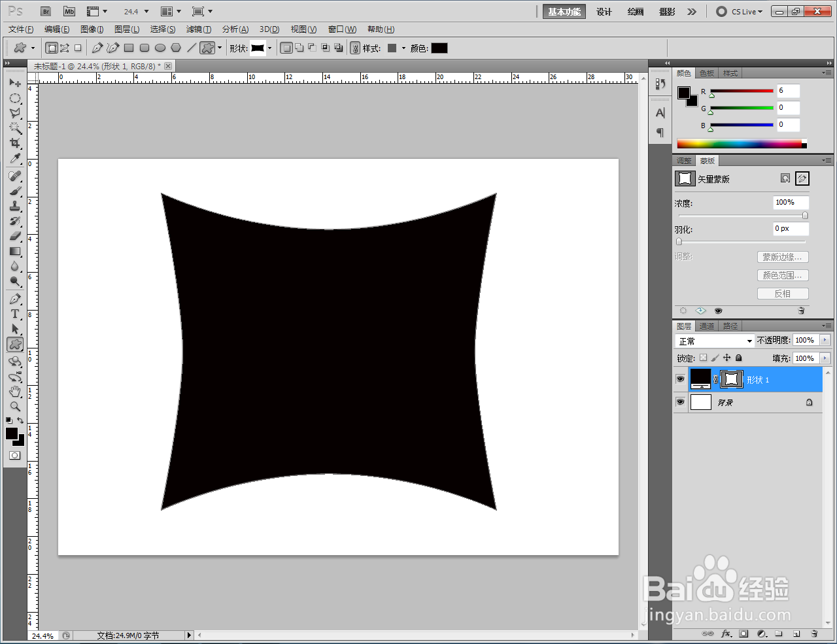The image size is (837, 644).
Task: Select the Horizontal Type tool
Action: tap(15, 314)
